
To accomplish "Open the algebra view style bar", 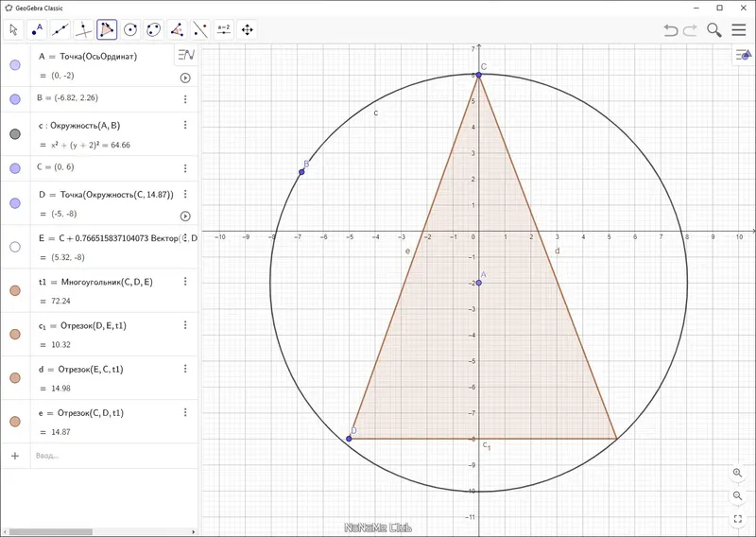I will click(x=186, y=55).
